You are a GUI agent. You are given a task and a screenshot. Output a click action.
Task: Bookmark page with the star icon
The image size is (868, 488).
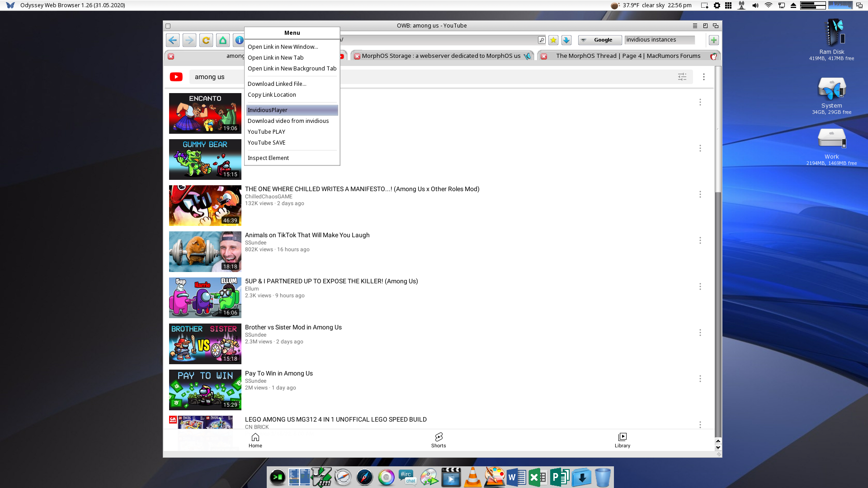pyautogui.click(x=553, y=40)
